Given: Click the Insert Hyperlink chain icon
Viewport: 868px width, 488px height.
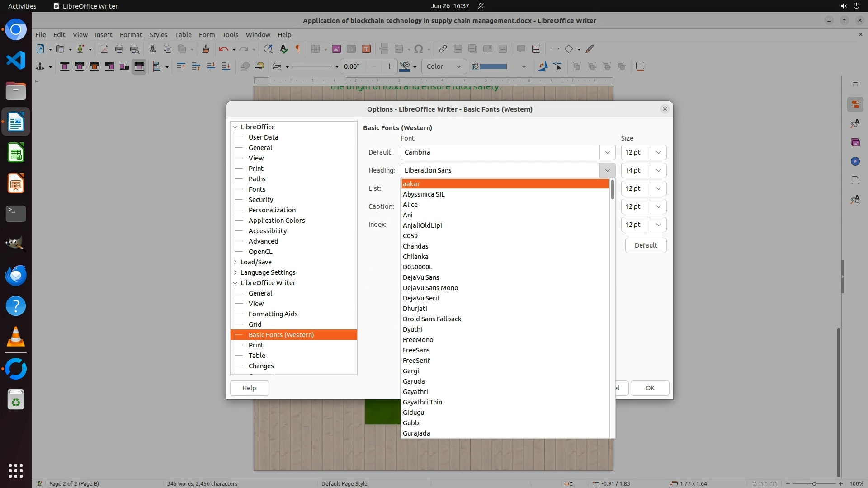Looking at the screenshot, I should [443, 49].
